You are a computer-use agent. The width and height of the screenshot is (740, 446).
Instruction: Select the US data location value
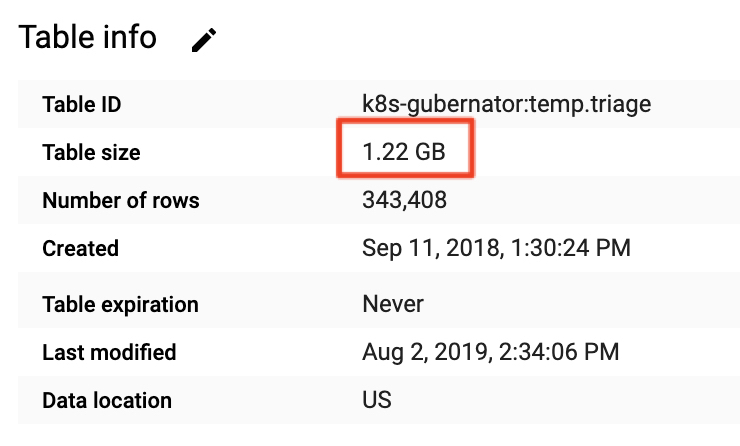point(377,400)
